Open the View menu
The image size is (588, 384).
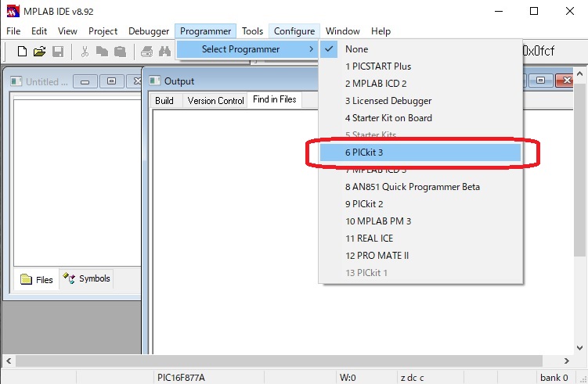[67, 31]
